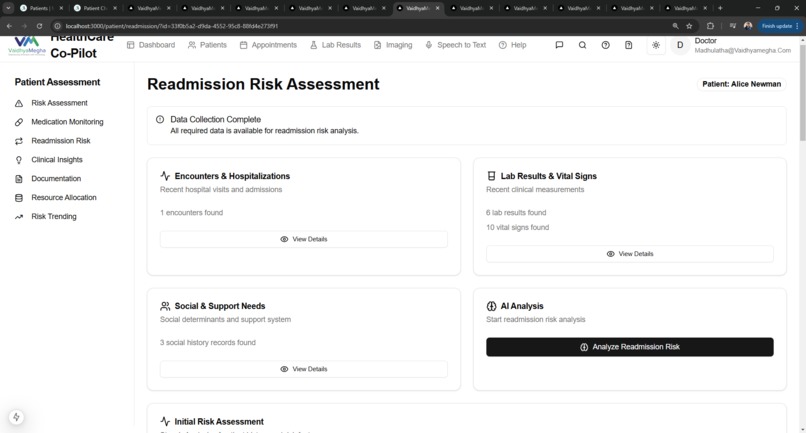The width and height of the screenshot is (806, 433).
Task: Open the Help menu item
Action: (x=512, y=45)
